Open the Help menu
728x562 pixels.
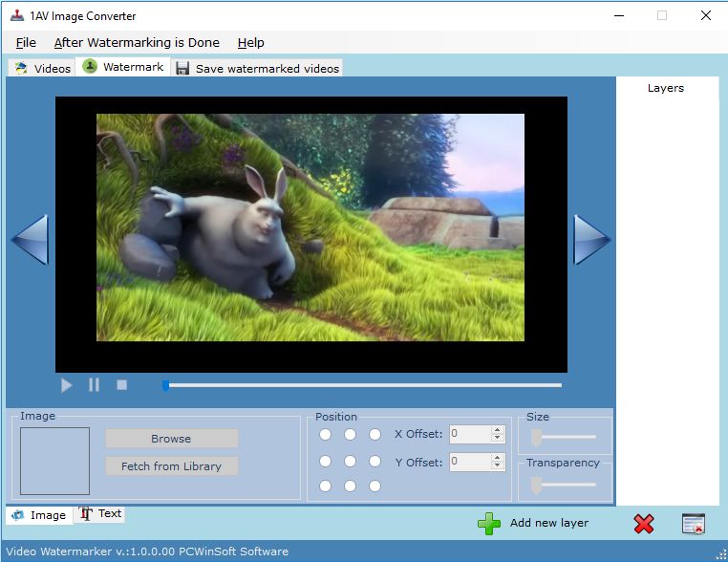(250, 43)
